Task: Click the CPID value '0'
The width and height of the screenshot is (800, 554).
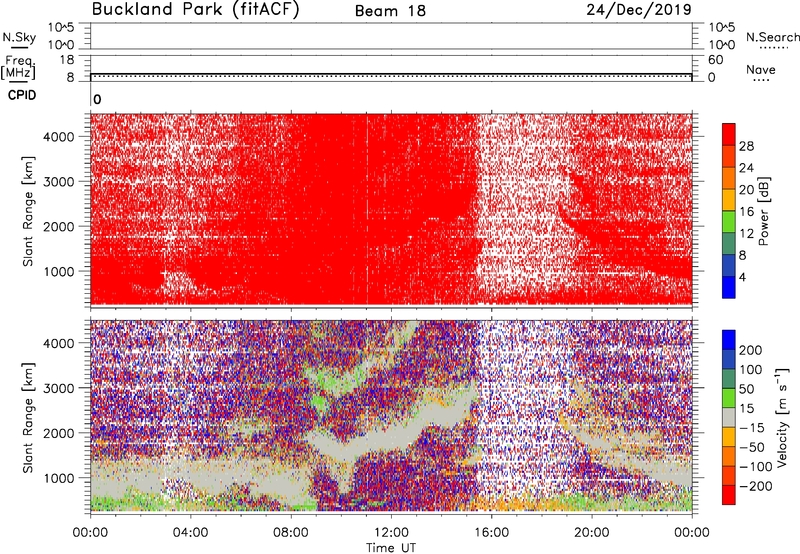Action: [97, 99]
